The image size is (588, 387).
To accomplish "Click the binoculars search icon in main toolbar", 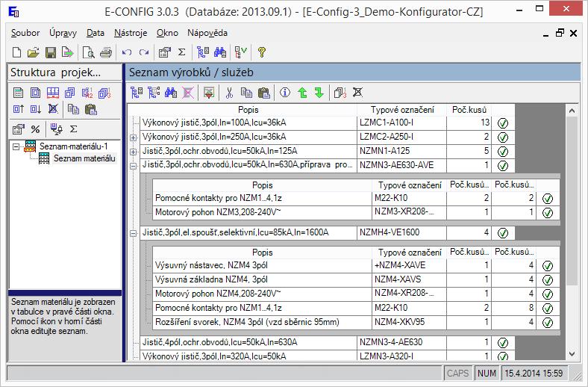I will pyautogui.click(x=220, y=52).
